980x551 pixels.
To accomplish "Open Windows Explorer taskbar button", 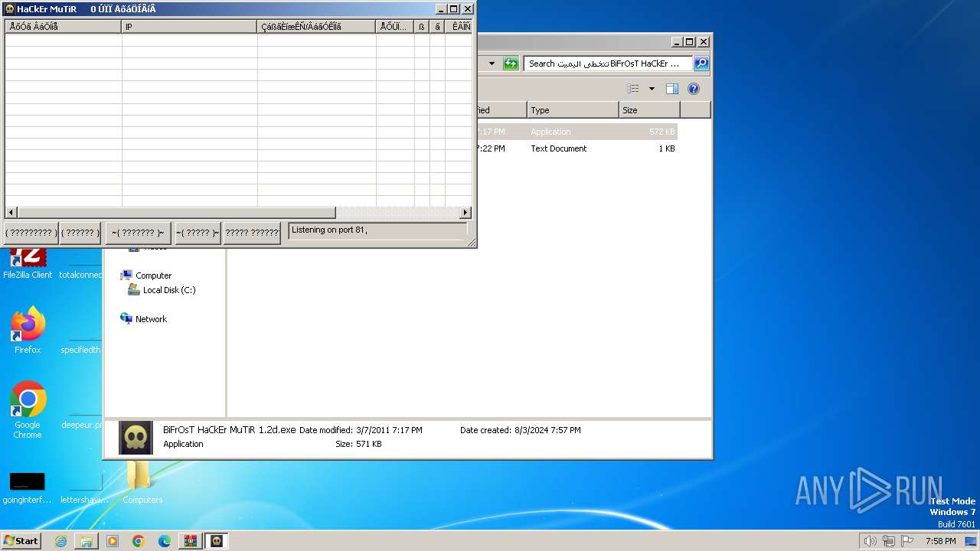I will point(87,541).
